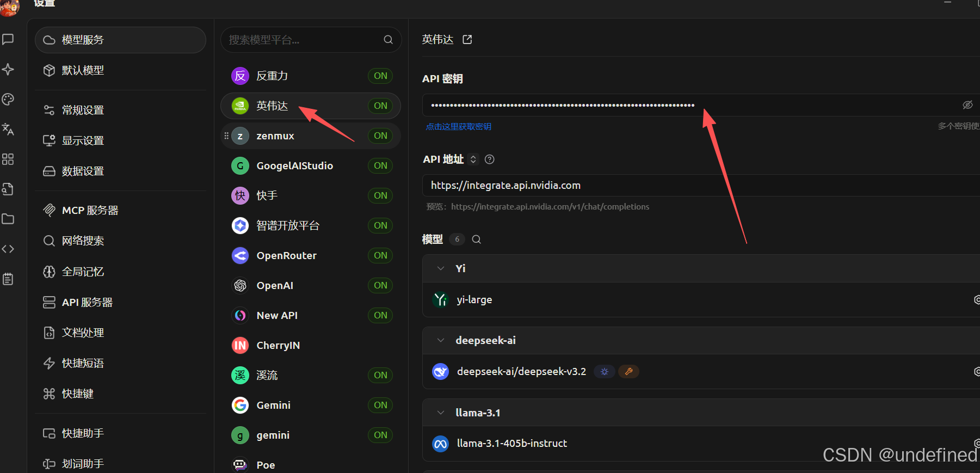980x473 pixels.
Task: Select the 溪流 provider
Action: pos(311,375)
